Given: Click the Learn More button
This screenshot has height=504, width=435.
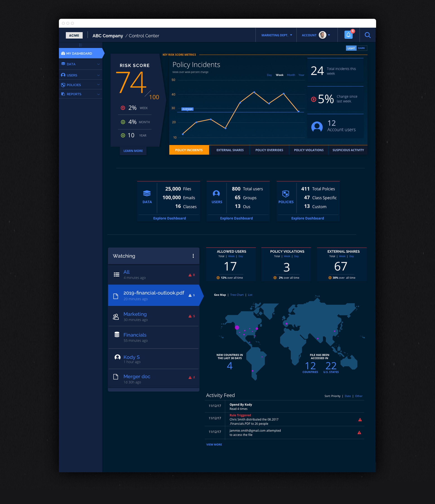Looking at the screenshot, I should [133, 151].
